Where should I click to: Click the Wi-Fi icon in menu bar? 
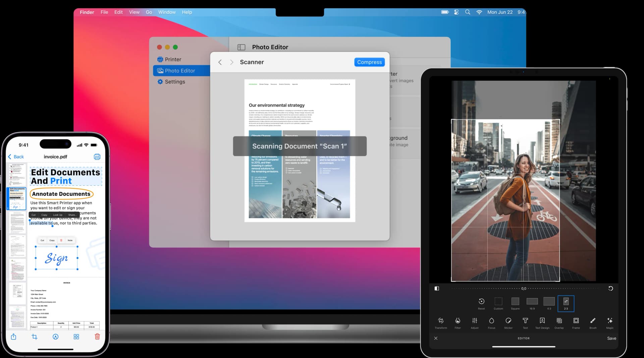(479, 12)
